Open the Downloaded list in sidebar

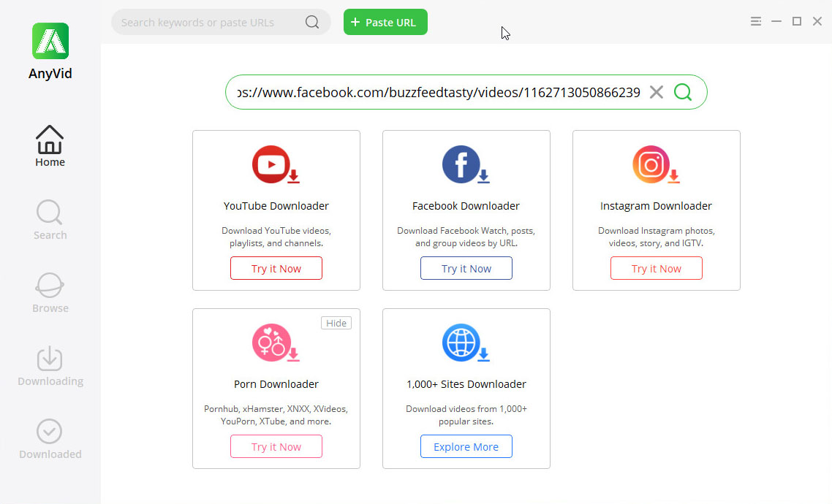tap(50, 439)
